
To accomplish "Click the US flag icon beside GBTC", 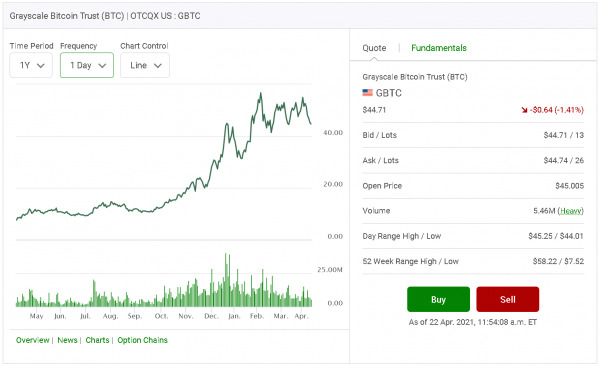I will click(x=367, y=93).
